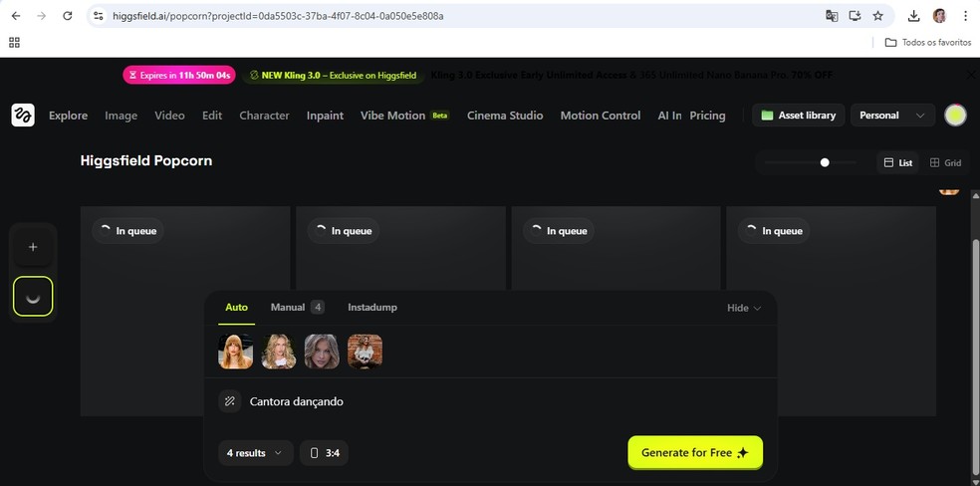Click the NEW Kling 3.0 badge
This screenshot has height=486, width=980.
click(333, 75)
